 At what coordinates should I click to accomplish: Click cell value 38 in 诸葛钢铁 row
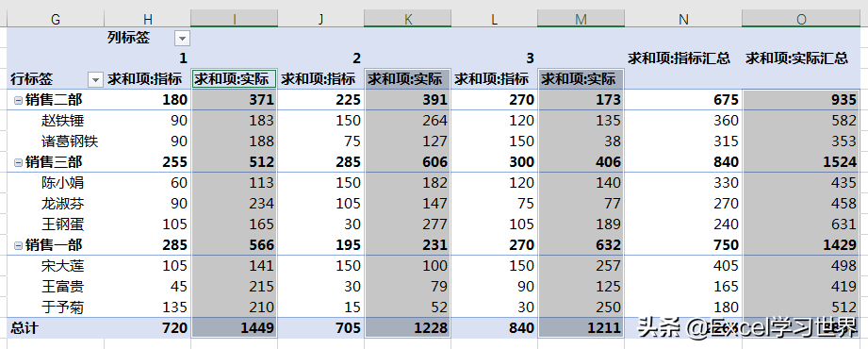(613, 141)
